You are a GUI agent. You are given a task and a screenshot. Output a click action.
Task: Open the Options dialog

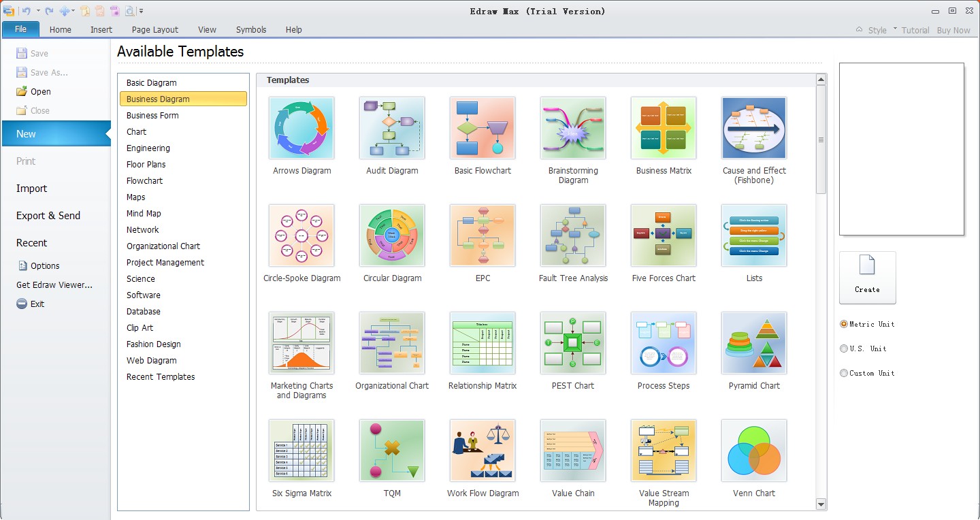point(38,265)
